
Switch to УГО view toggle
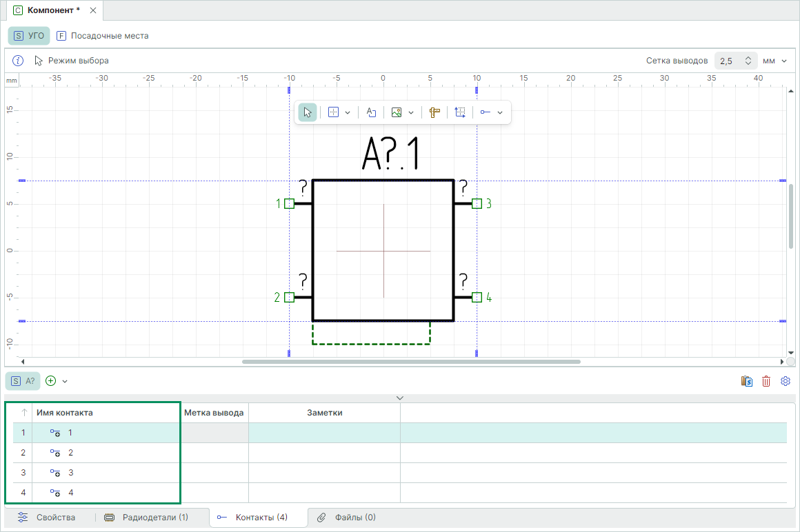pos(29,36)
